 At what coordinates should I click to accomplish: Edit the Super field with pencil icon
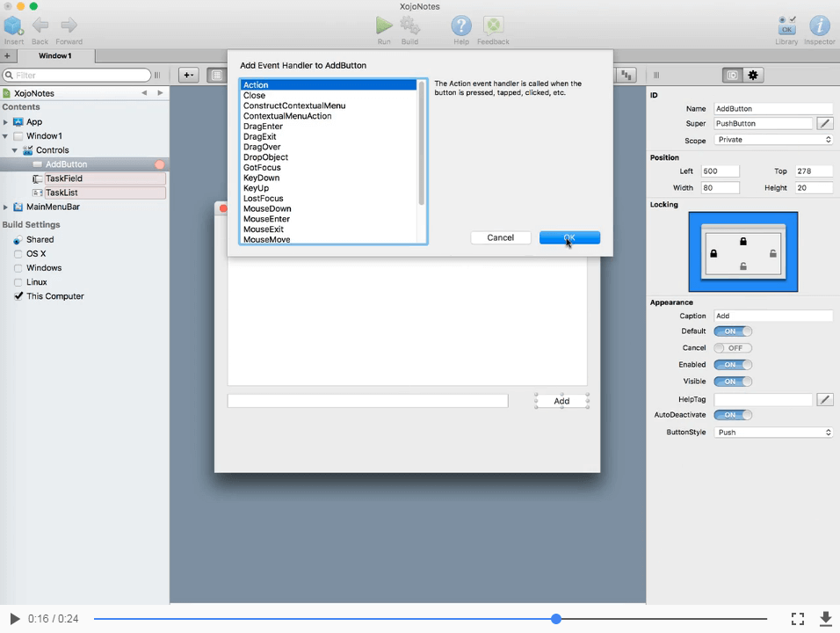coord(825,123)
